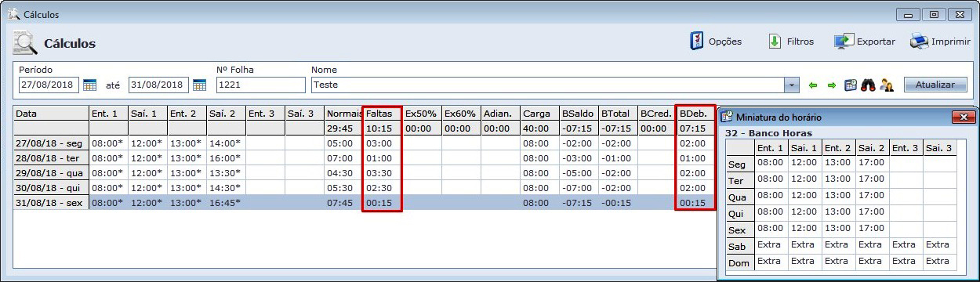Click the Exportar toolbar button

point(864,42)
